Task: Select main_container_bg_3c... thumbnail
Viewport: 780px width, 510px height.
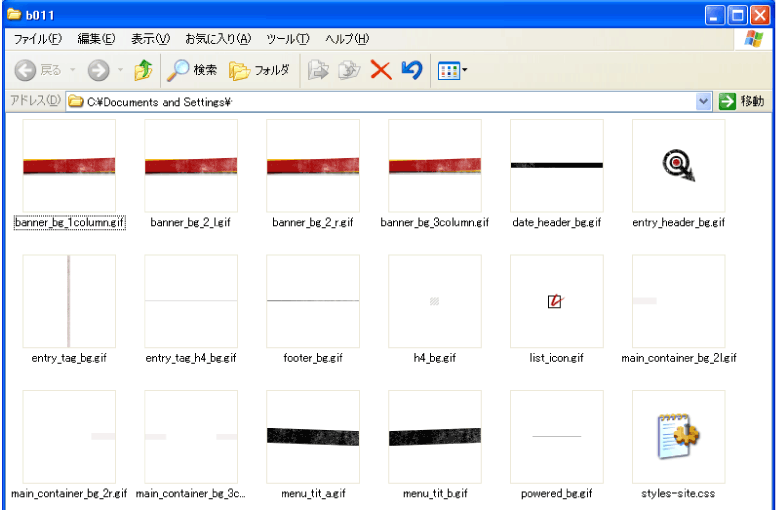Action: 191,436
